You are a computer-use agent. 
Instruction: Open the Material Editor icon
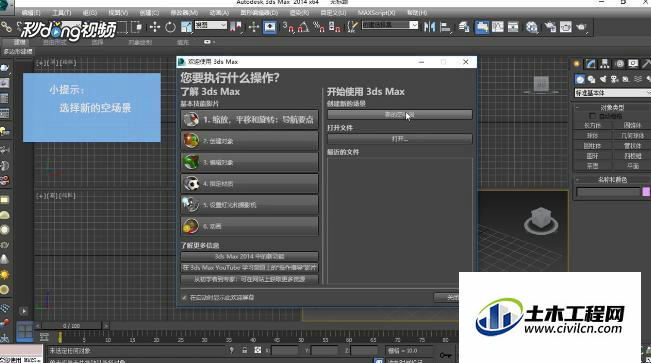[532, 27]
